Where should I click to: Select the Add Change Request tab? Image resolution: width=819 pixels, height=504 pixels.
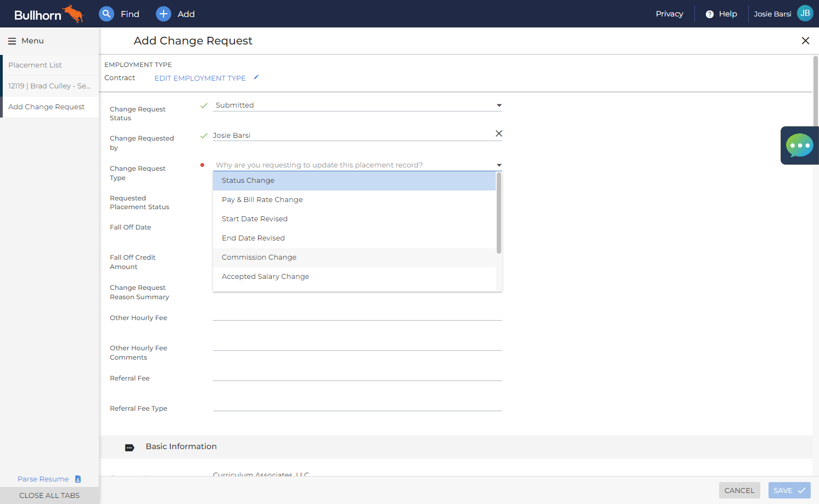coord(49,107)
